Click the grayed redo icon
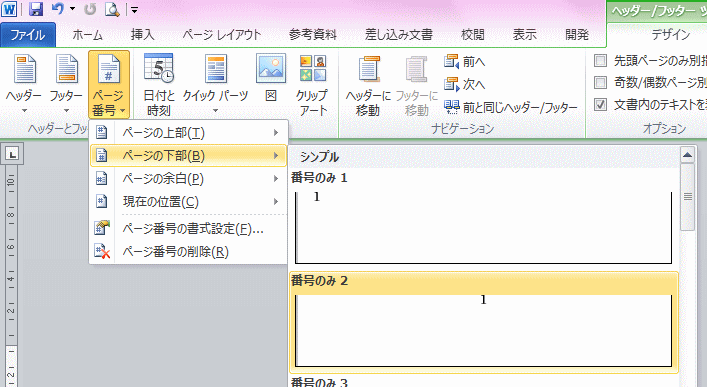The height and width of the screenshot is (387, 707). coord(90,9)
